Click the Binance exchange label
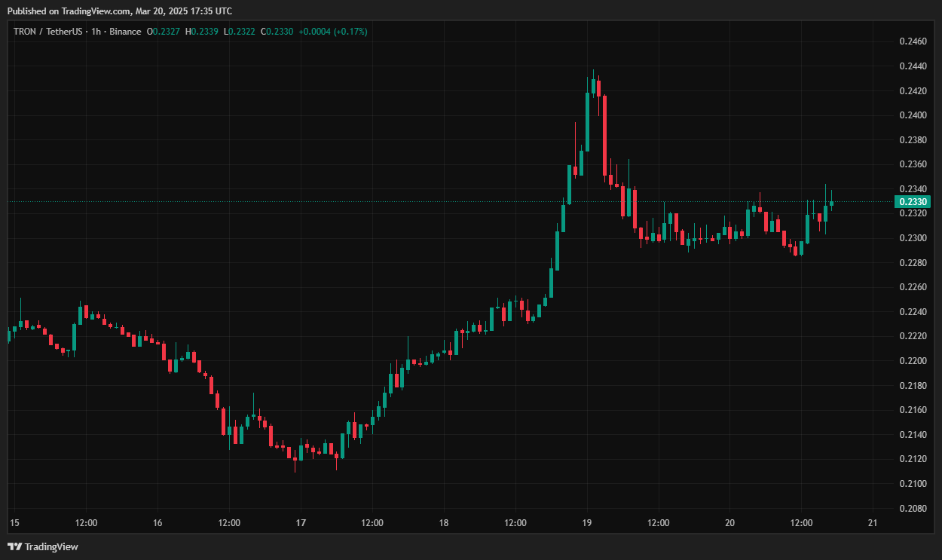The height and width of the screenshot is (560, 942). pyautogui.click(x=124, y=32)
